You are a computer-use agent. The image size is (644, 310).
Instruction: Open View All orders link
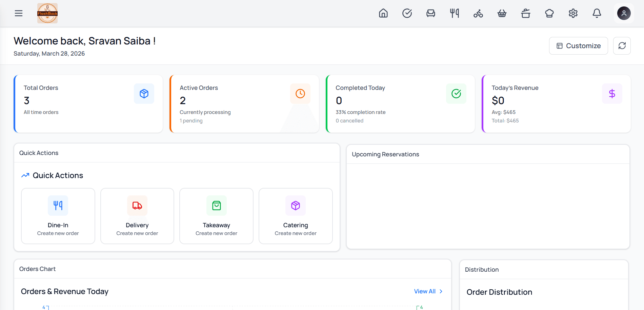tap(428, 291)
